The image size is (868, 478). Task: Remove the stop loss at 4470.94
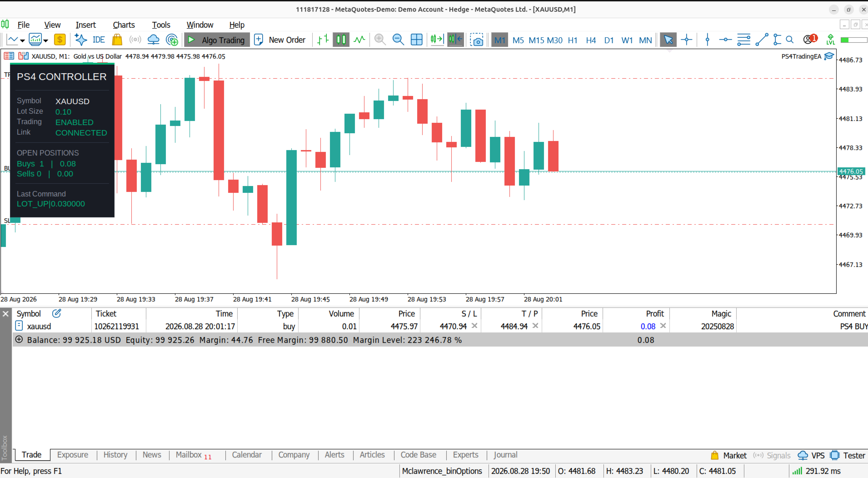click(x=474, y=326)
